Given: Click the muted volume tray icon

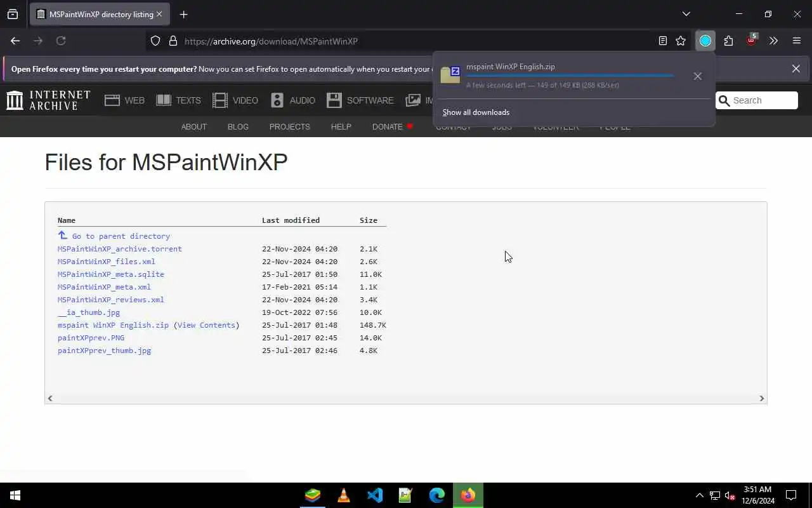Looking at the screenshot, I should (x=730, y=495).
